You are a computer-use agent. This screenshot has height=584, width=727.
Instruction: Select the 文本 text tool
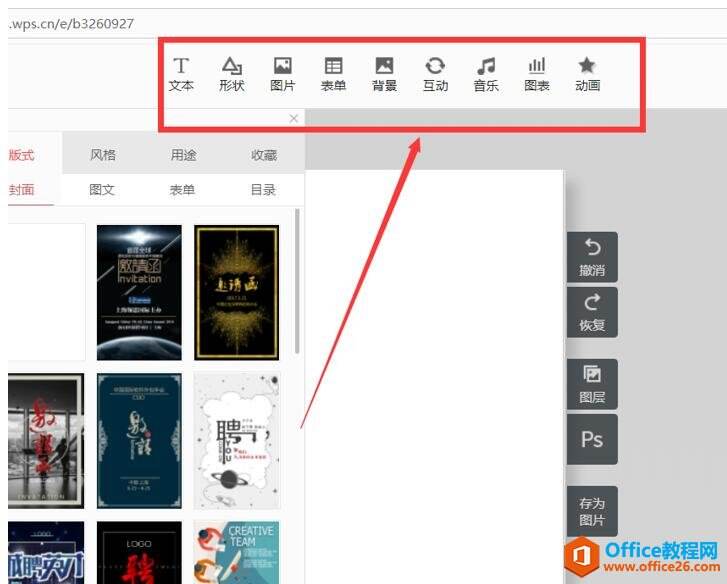point(181,74)
